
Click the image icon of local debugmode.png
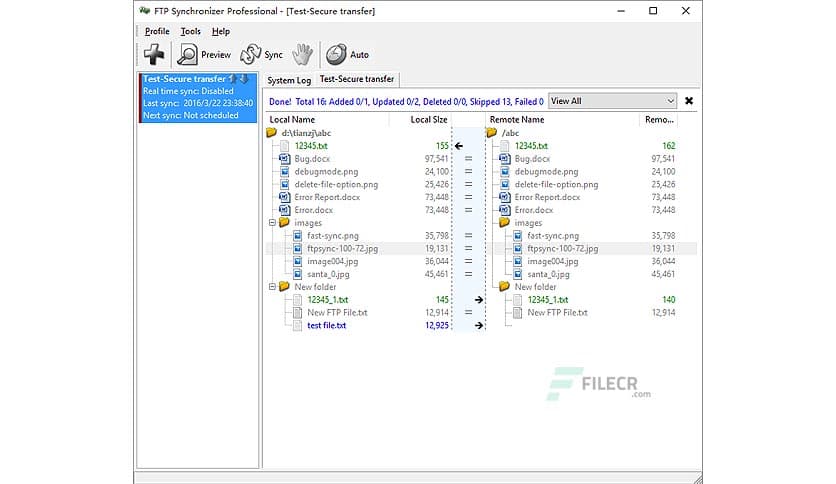(x=284, y=171)
